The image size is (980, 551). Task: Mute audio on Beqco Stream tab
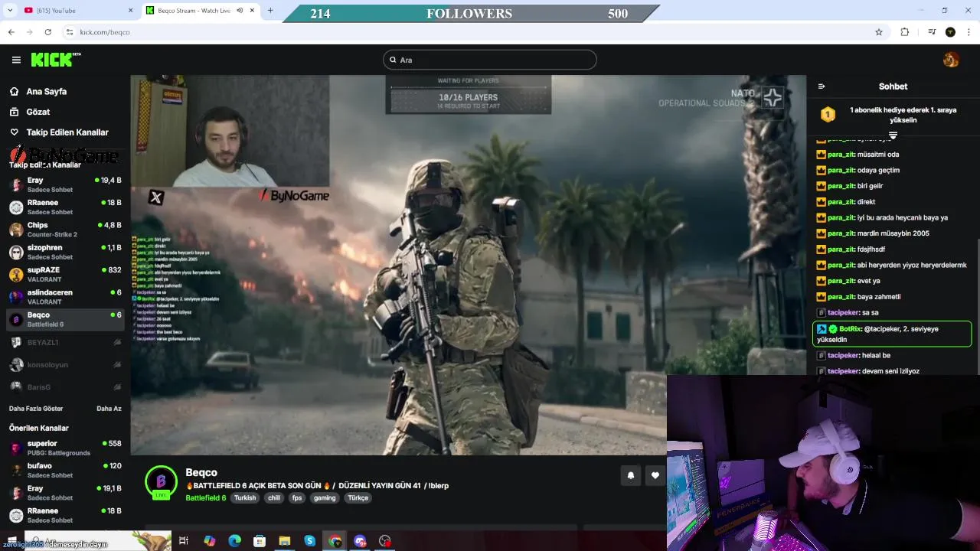pos(240,11)
